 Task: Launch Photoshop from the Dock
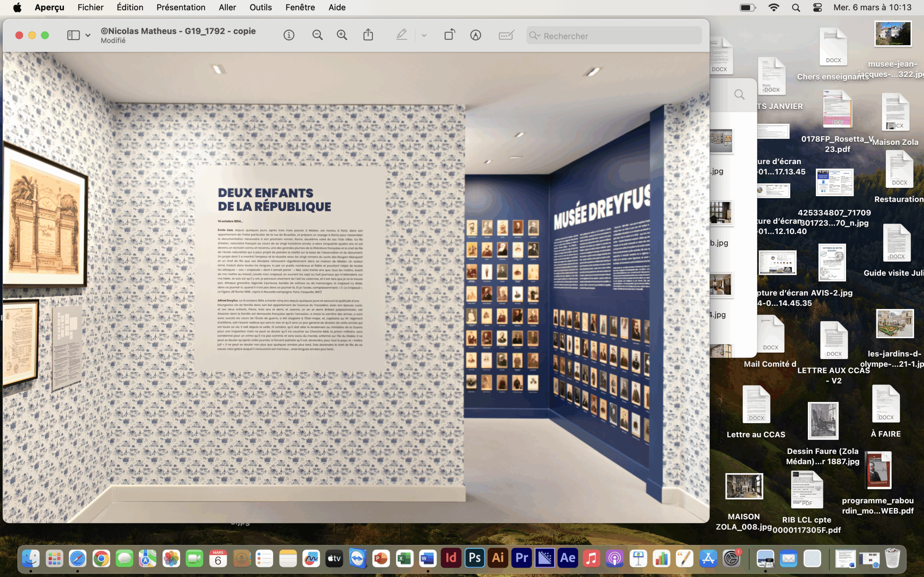tap(474, 558)
